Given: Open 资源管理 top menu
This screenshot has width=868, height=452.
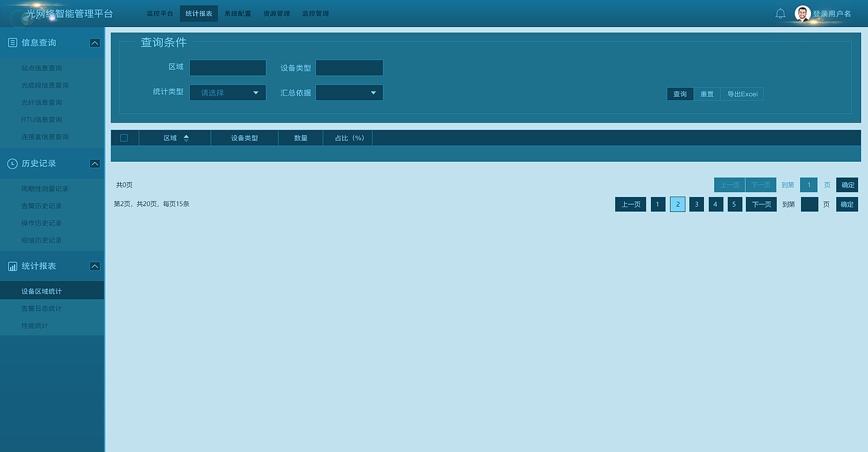Looking at the screenshot, I should [x=277, y=14].
